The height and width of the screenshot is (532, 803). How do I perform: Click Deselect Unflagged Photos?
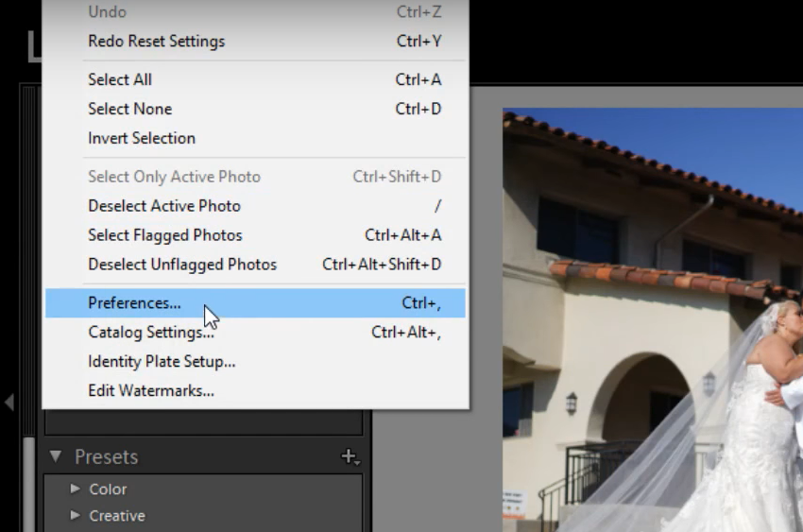(255, 265)
